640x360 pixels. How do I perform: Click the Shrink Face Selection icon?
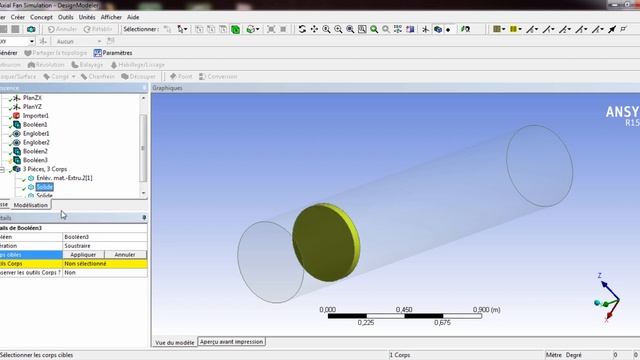pyautogui.click(x=283, y=29)
